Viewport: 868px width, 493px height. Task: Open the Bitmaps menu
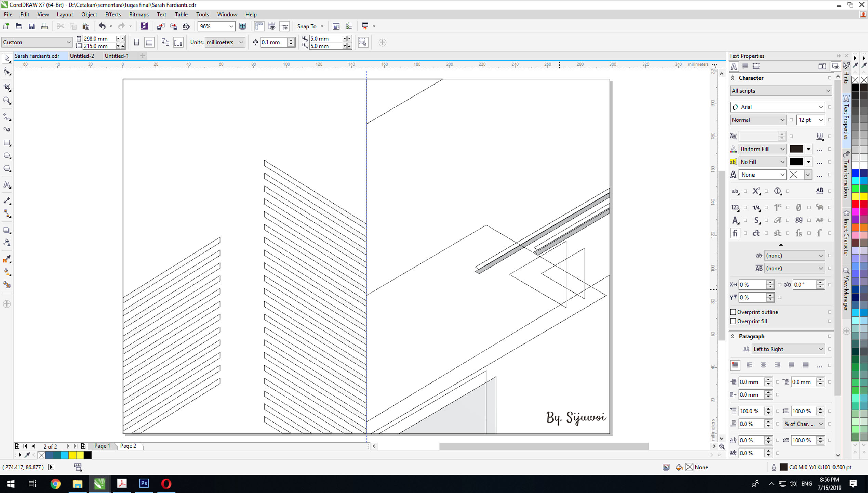(138, 14)
